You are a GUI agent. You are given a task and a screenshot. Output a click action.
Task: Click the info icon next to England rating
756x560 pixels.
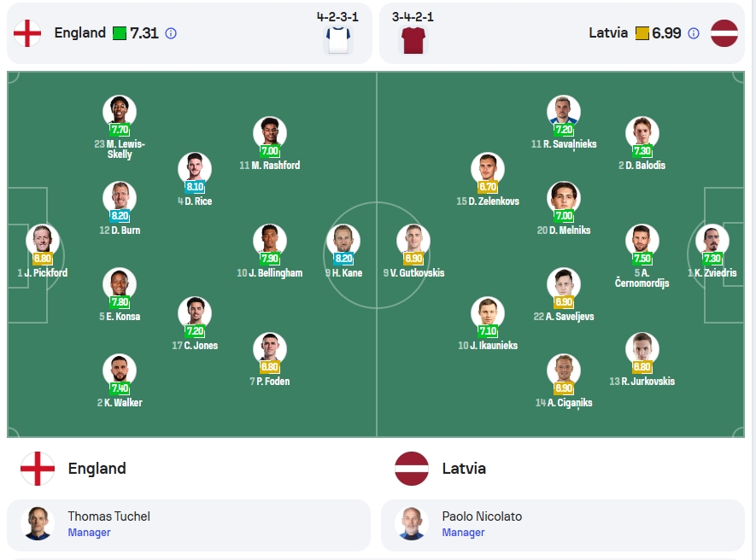(171, 33)
